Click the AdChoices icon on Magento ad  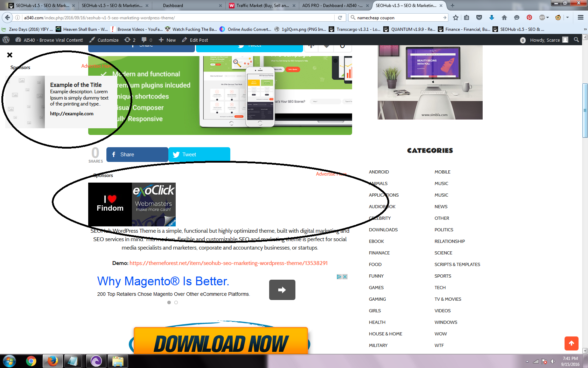[339, 277]
